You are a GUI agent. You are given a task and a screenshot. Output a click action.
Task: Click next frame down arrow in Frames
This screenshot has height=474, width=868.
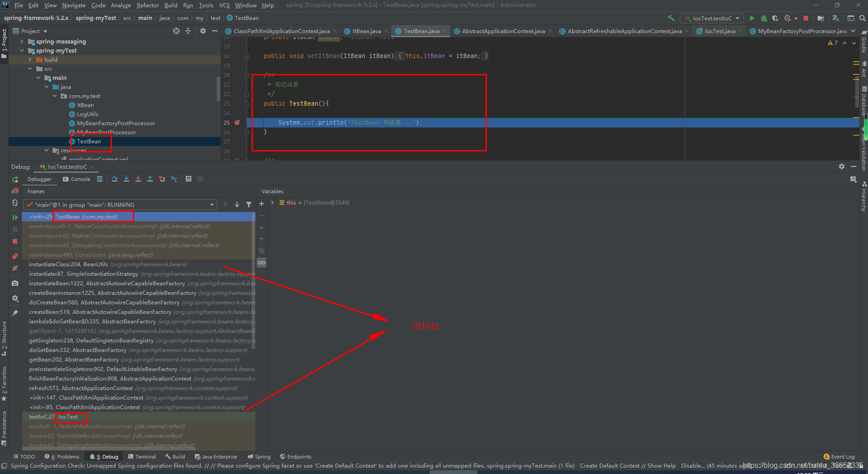coord(237,205)
